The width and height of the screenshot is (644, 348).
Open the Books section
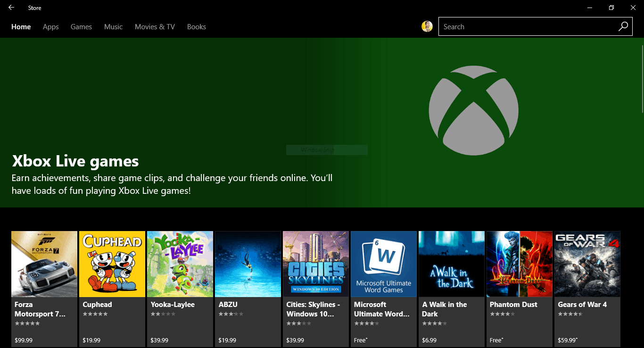coord(196,27)
